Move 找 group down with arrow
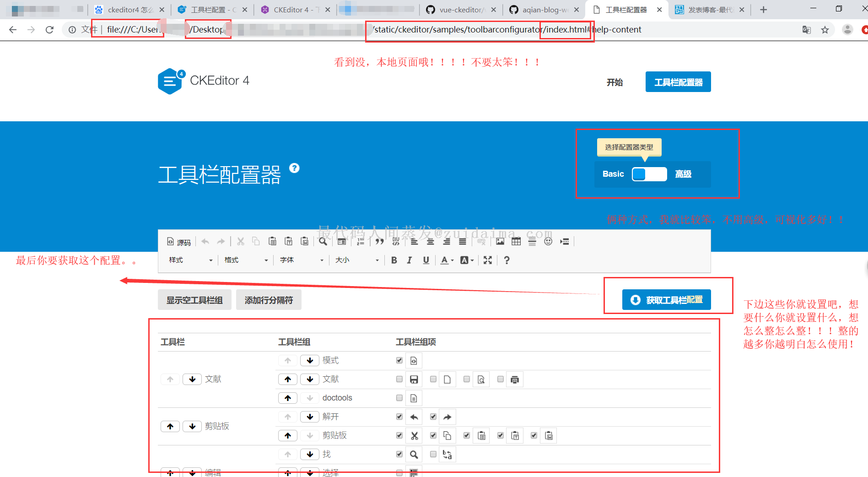Image resolution: width=868 pixels, height=477 pixels. tap(310, 454)
